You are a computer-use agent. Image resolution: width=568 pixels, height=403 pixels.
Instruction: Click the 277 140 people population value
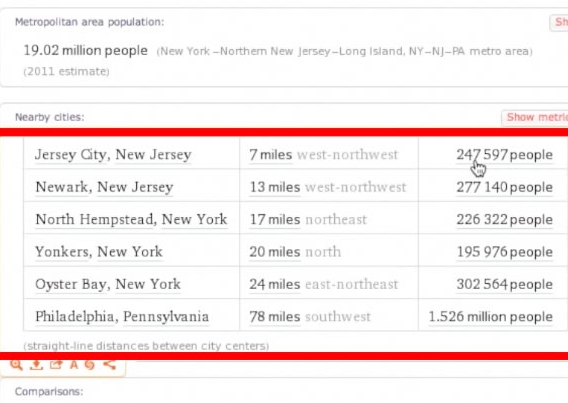pos(505,187)
